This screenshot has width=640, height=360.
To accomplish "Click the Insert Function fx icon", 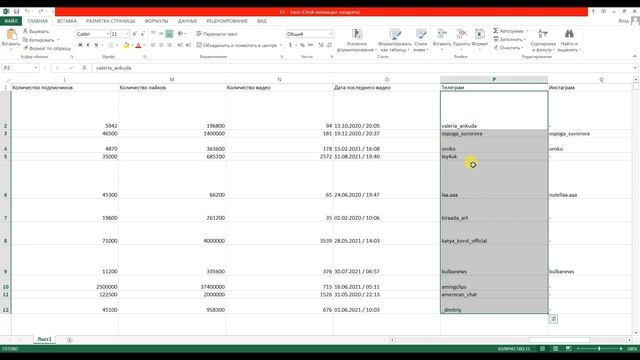I will pyautogui.click(x=84, y=68).
